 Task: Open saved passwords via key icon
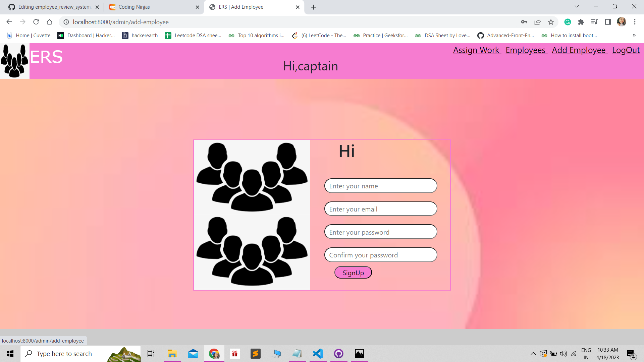524,22
